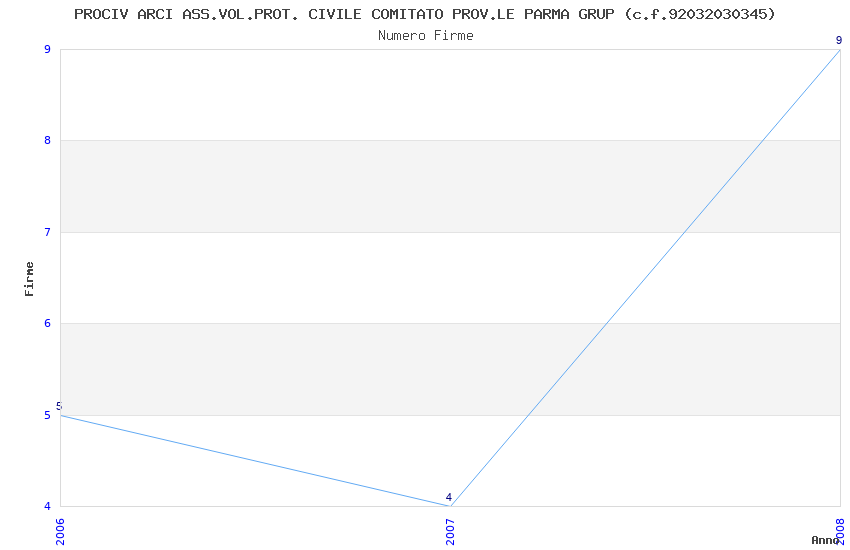This screenshot has width=850, height=550.
Task: Select y-axis tick label 6
Action: coord(47,323)
